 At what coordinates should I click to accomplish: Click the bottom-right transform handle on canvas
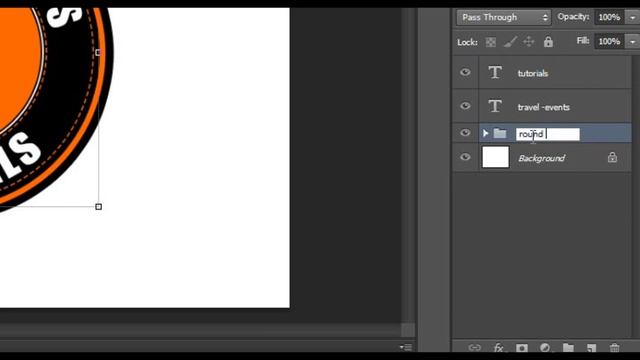pos(98,207)
